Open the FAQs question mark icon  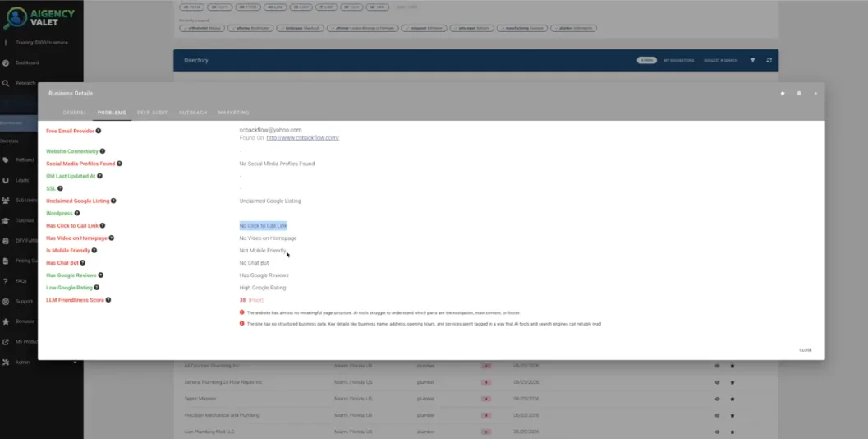tap(6, 281)
